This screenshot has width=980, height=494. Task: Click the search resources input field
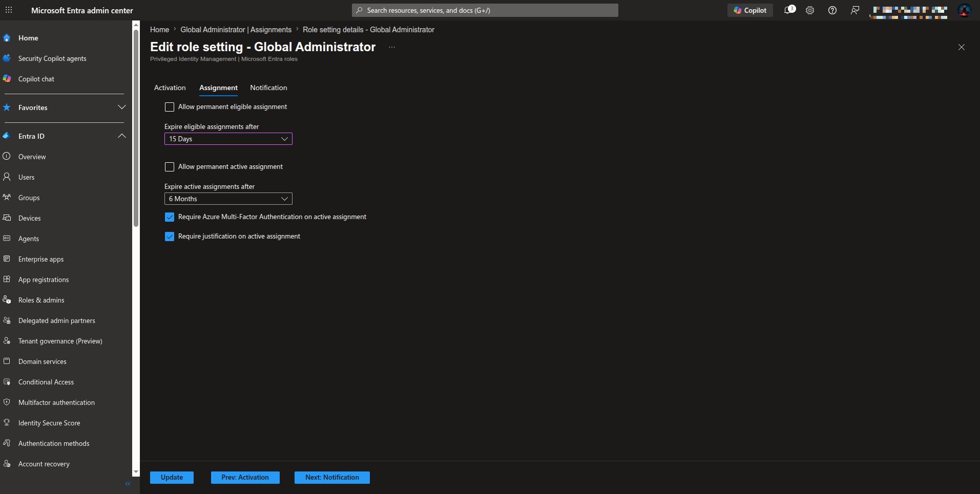485,10
